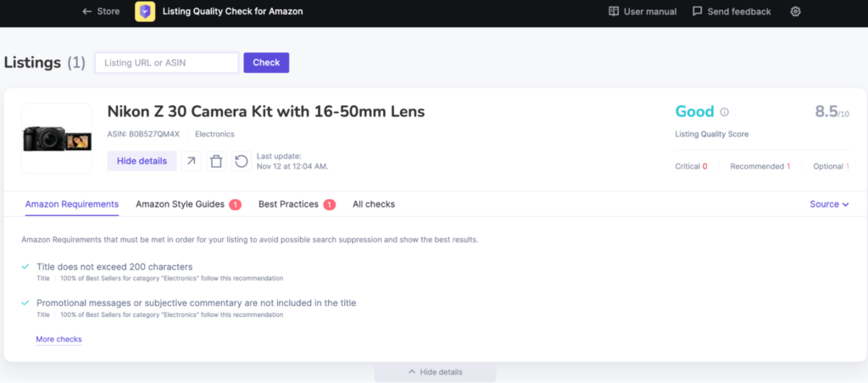
Task: Click the Critical 0 counter
Action: pos(691,166)
